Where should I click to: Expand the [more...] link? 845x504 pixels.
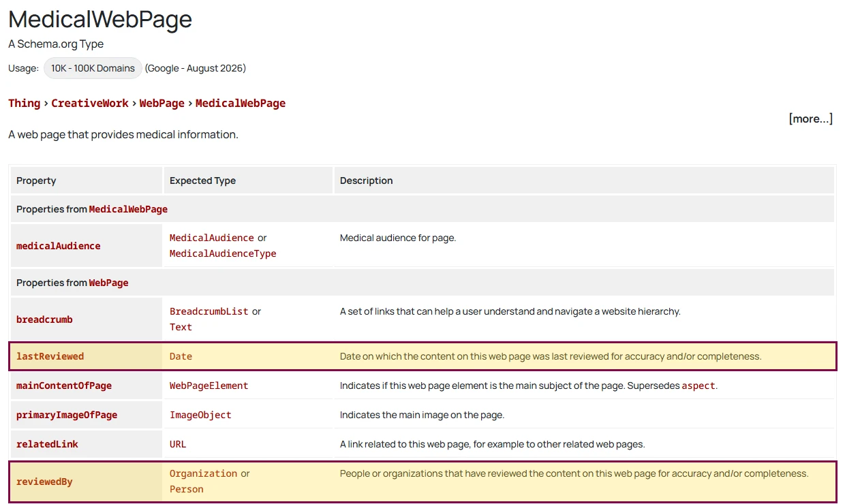(x=811, y=119)
